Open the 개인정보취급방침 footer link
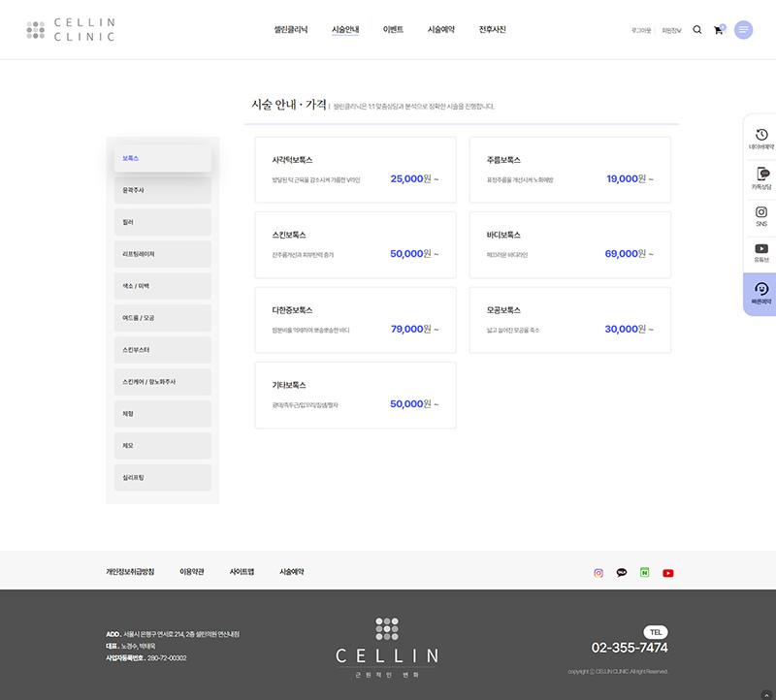The width and height of the screenshot is (776, 700). (130, 572)
